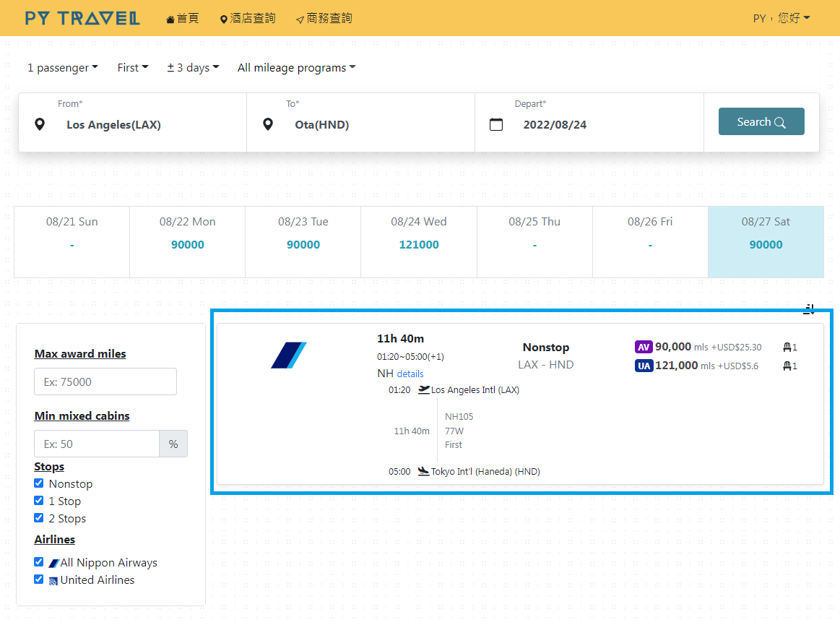Click the Airlines filter heading
The width and height of the screenshot is (840, 625).
pyautogui.click(x=55, y=539)
